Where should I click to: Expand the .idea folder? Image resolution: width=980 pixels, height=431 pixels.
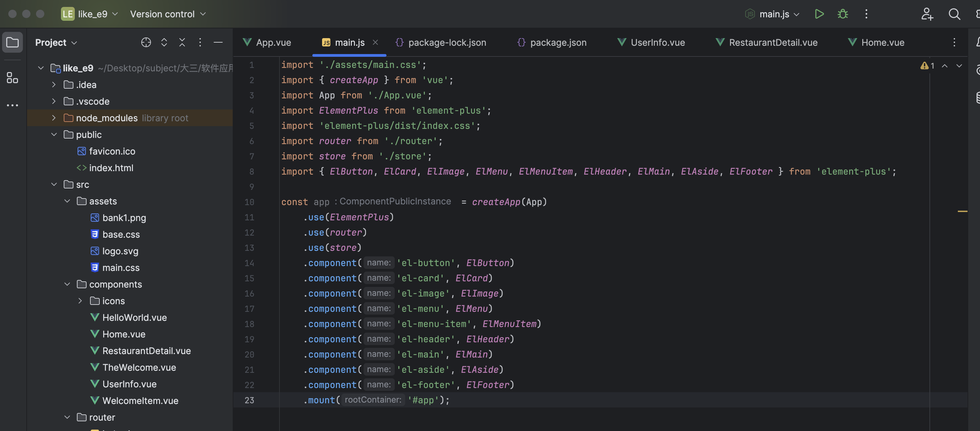(x=54, y=85)
